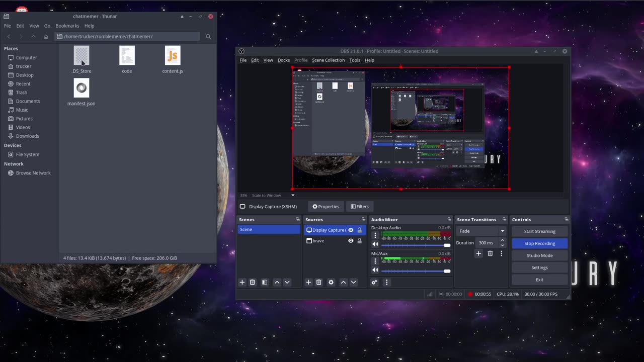
Task: Undock the Scenes panel
Action: point(297,220)
